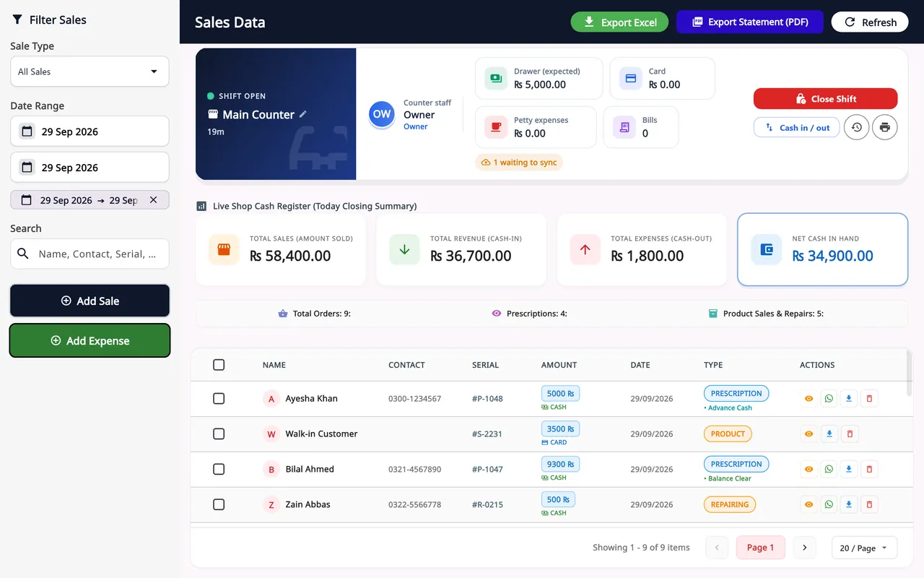Open the start date picker field

(90, 131)
